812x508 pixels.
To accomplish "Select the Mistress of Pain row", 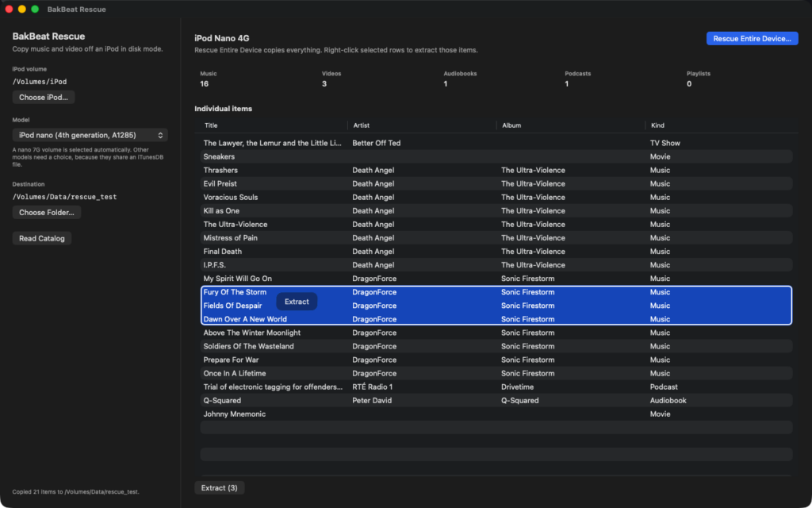I will click(x=496, y=237).
